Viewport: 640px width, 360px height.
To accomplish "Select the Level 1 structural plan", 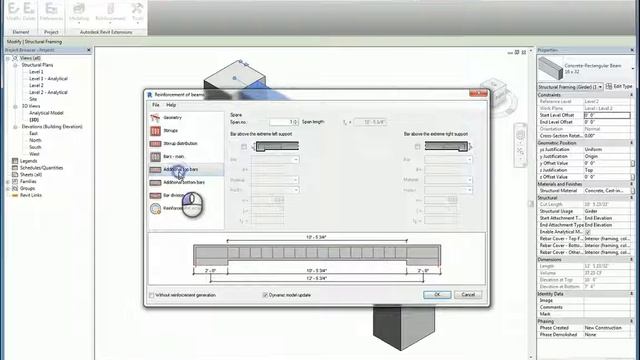I will click(x=36, y=72).
